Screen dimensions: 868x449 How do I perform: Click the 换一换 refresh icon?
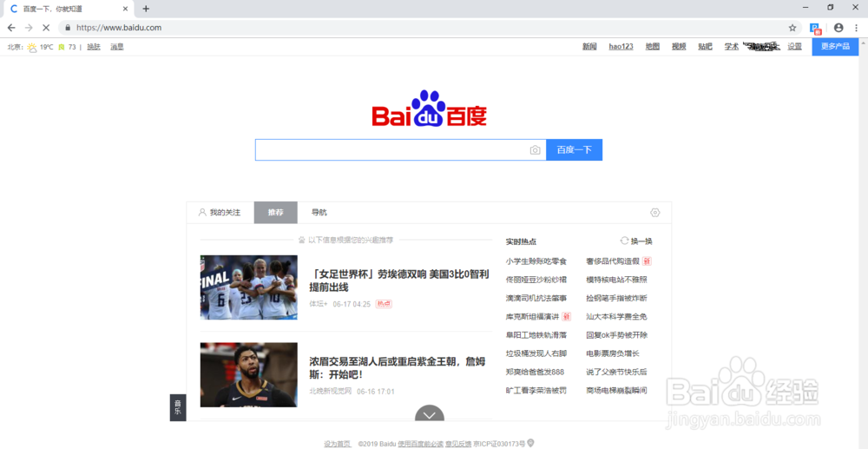coord(624,241)
